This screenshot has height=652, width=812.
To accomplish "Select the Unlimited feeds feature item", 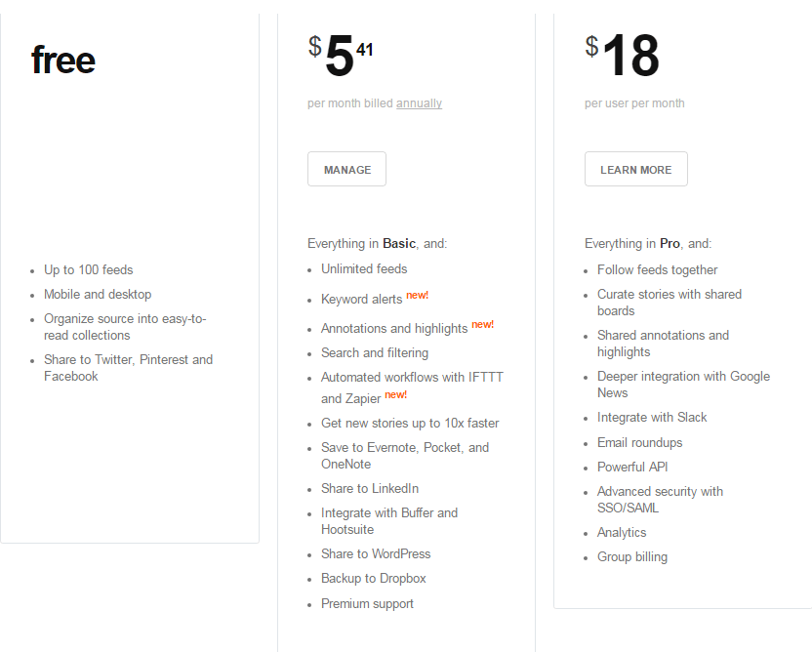I will [x=364, y=268].
